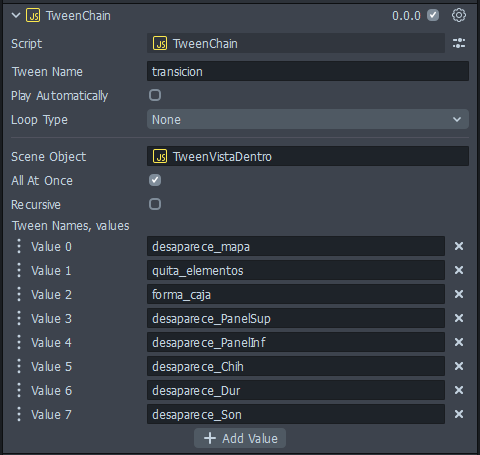Remove the forma_caja entry
The height and width of the screenshot is (455, 480).
coord(459,294)
